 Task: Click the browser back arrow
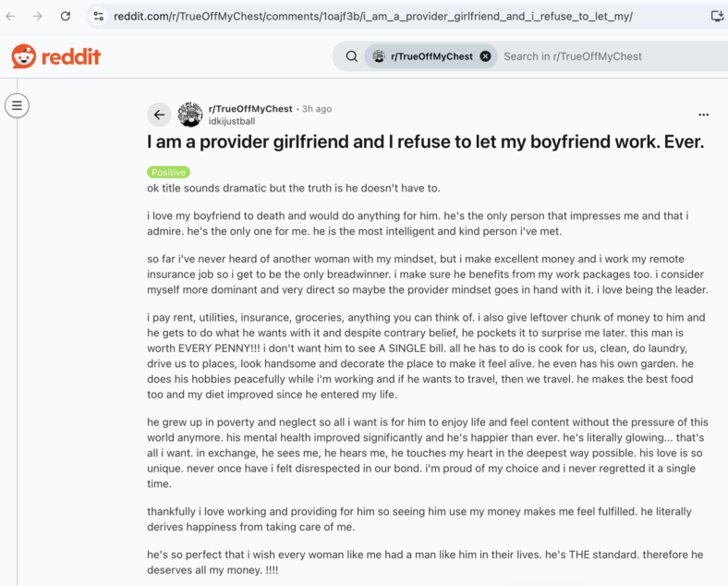click(x=10, y=17)
